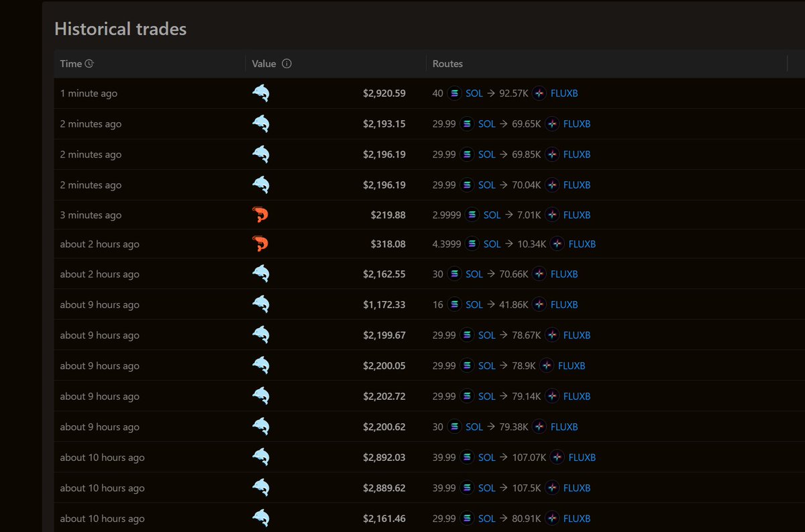The width and height of the screenshot is (805, 532).
Task: Click the dolphin icon in the $1,172.33 row
Action: pyautogui.click(x=260, y=304)
